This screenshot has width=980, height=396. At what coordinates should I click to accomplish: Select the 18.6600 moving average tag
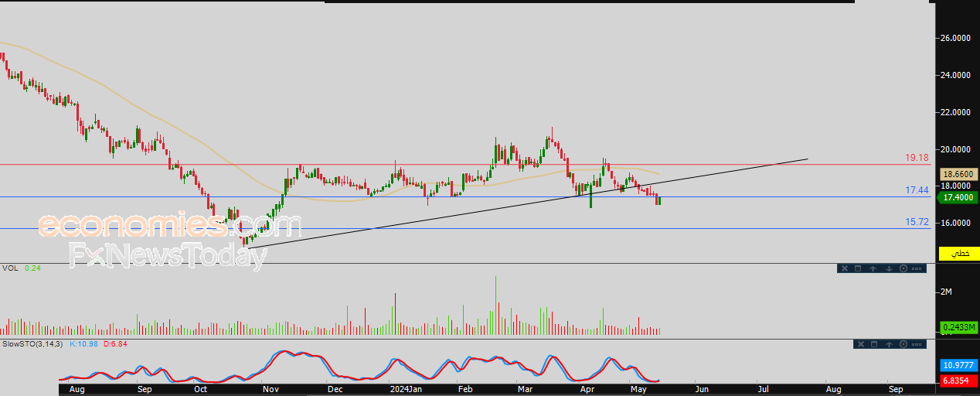tap(959, 174)
